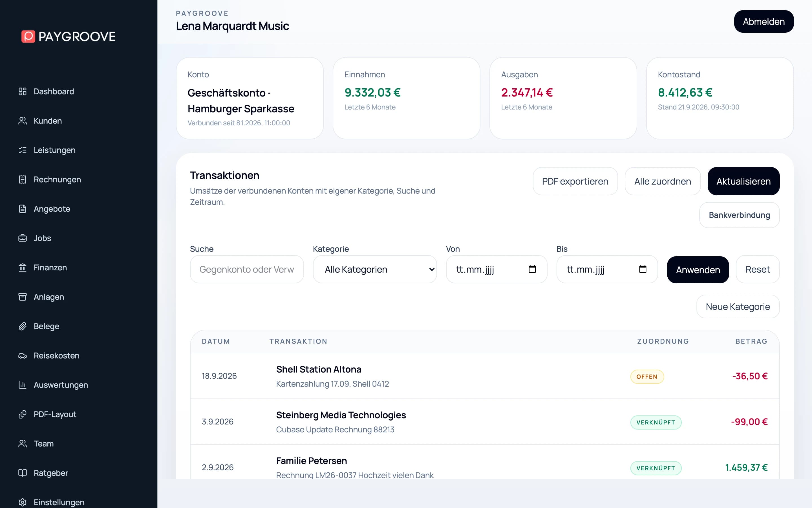Viewport: 812px width, 508px height.
Task: Open the Von date calendar picker icon
Action: pos(532,269)
